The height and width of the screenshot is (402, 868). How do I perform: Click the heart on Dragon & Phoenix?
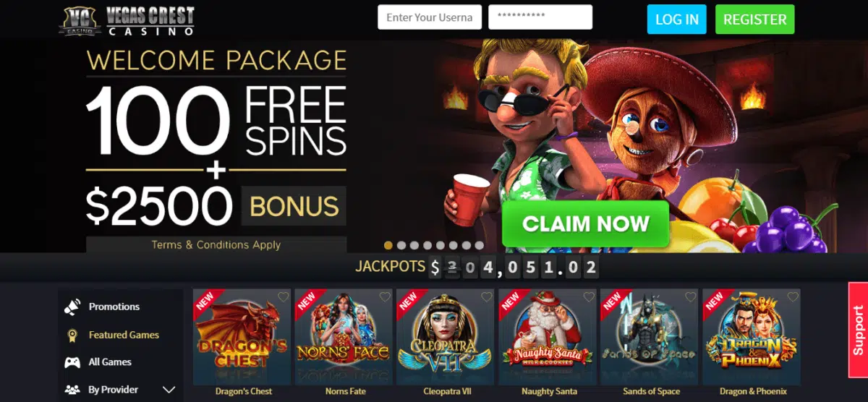pos(793,297)
